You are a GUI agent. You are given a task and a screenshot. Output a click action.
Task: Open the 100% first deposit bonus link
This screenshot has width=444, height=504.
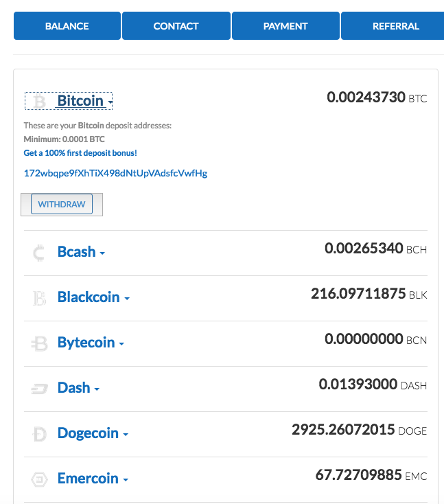[80, 153]
